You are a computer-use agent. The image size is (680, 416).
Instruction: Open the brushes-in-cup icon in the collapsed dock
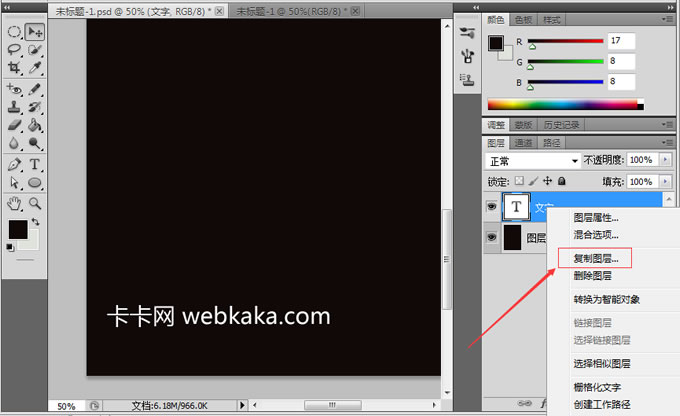click(467, 56)
